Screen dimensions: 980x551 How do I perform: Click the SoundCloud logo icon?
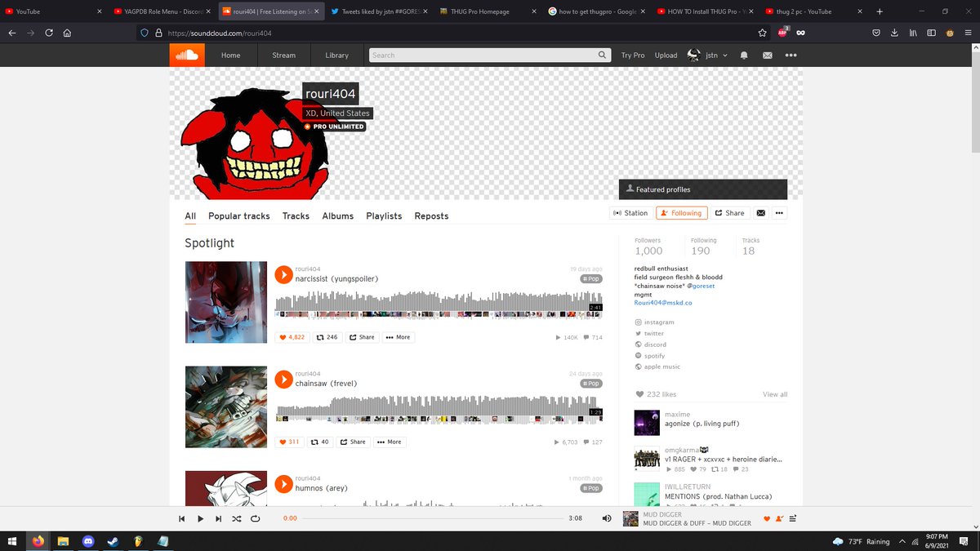187,56
